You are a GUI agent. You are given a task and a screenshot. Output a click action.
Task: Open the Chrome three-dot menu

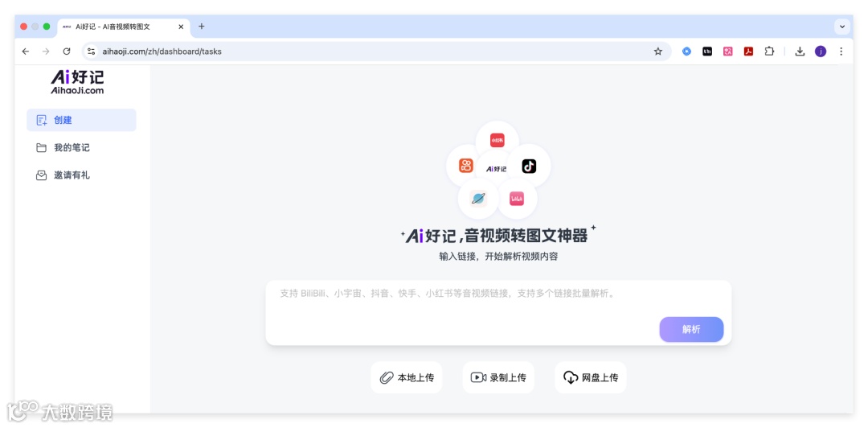coord(841,51)
